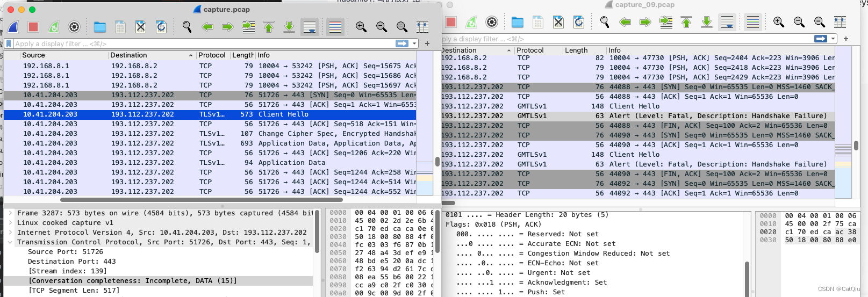This screenshot has width=868, height=297.
Task: Add display filter button in capture_09.pcap
Action: pos(846,39)
